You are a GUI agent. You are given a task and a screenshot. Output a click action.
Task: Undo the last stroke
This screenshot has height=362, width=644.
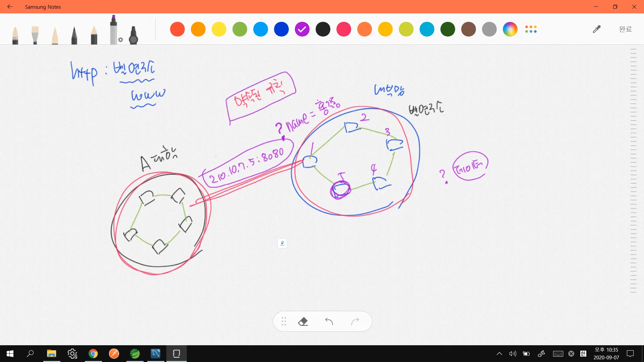(x=329, y=321)
